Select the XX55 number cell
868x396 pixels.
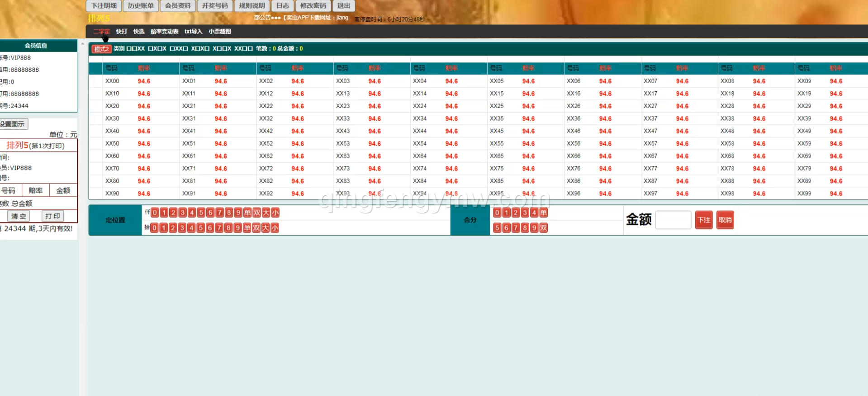497,144
